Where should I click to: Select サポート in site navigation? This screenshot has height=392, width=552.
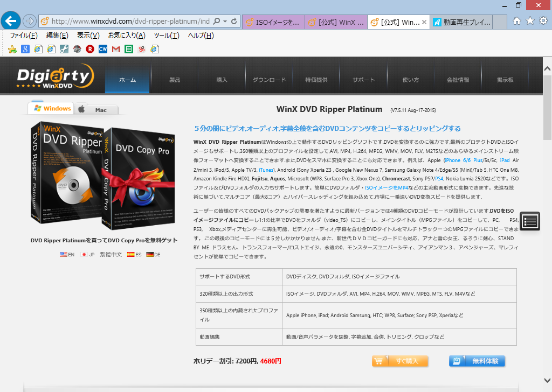point(363,80)
